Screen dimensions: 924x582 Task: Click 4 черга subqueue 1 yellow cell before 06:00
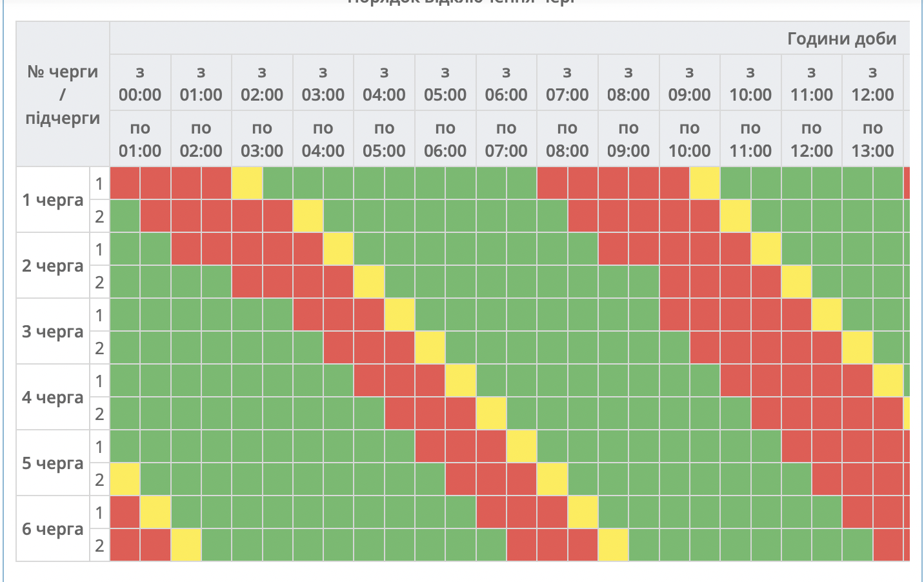coord(461,381)
